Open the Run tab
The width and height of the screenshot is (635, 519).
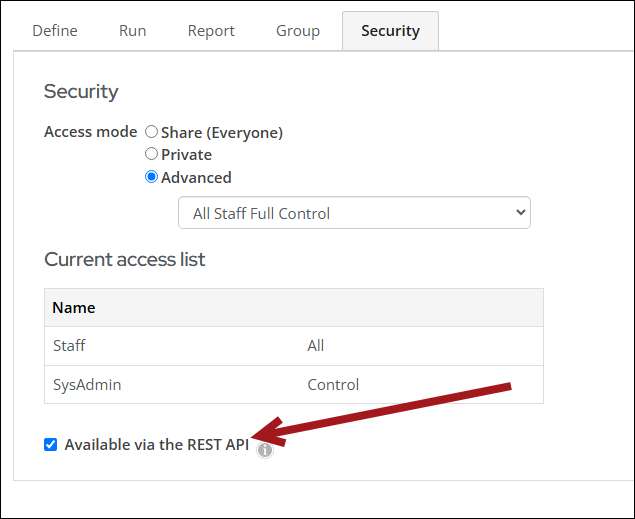(x=133, y=31)
